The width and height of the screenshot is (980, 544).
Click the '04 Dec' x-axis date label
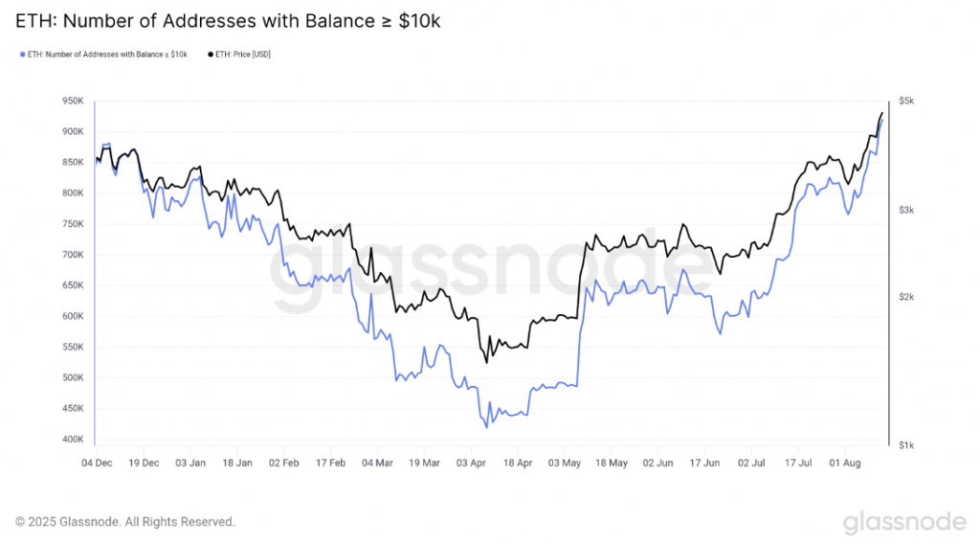click(x=96, y=462)
